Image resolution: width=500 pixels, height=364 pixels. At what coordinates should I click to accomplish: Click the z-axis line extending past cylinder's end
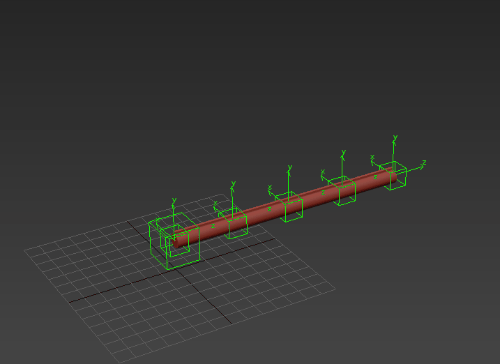coord(409,170)
